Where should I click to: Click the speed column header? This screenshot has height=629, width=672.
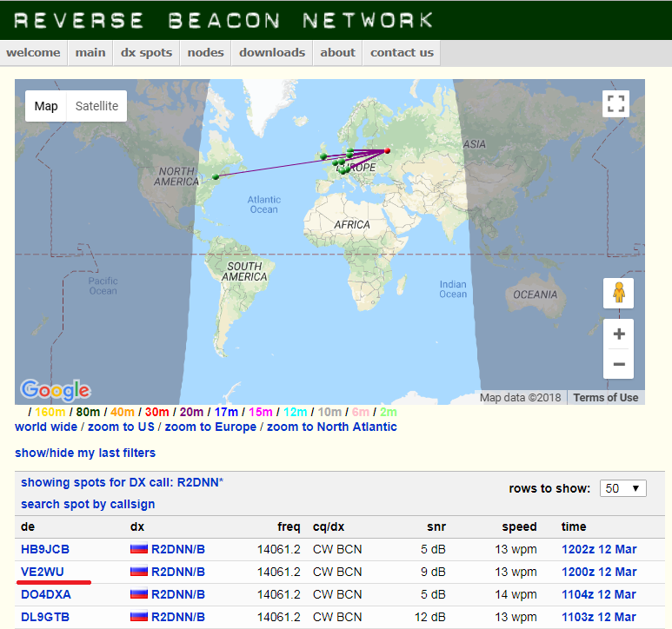519,526
